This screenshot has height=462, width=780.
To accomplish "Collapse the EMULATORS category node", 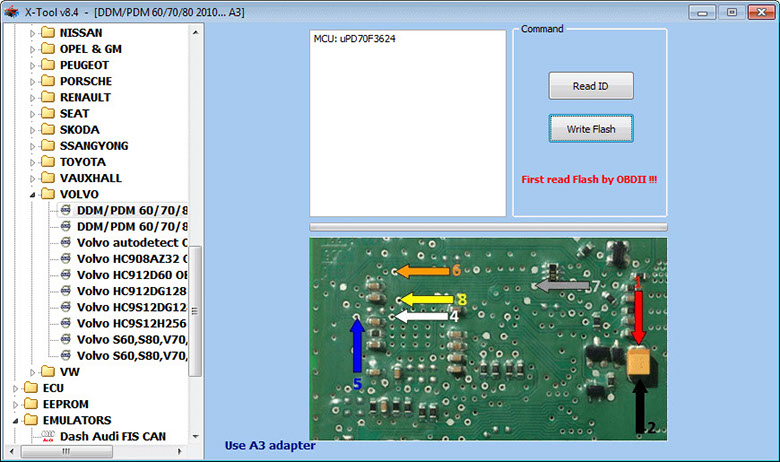I will click(x=14, y=420).
